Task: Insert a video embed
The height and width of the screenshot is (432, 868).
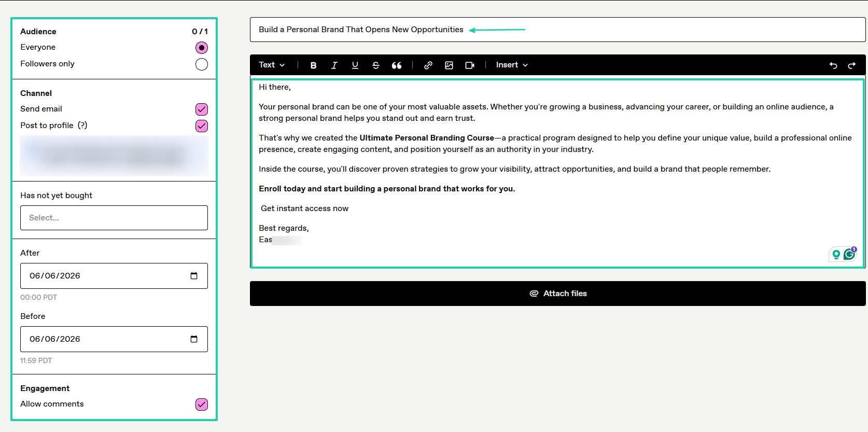Action: [x=470, y=65]
